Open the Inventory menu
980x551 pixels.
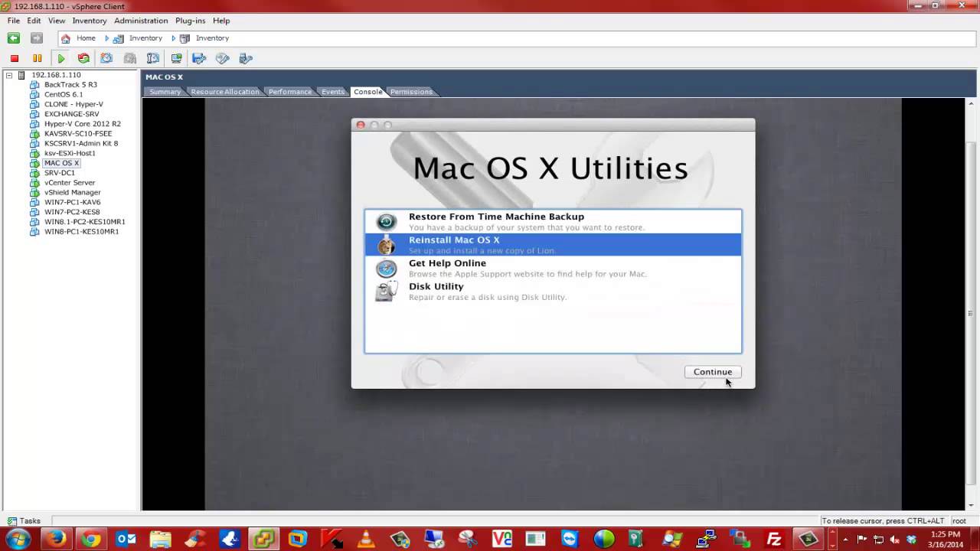[90, 21]
